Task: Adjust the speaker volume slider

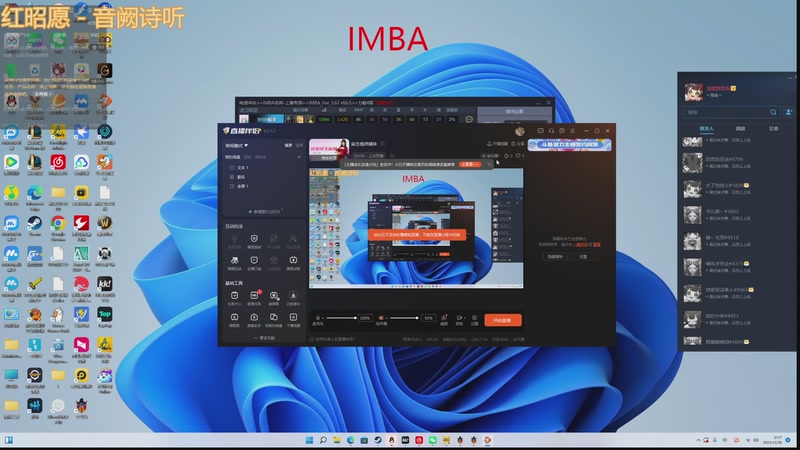Action: click(x=405, y=318)
